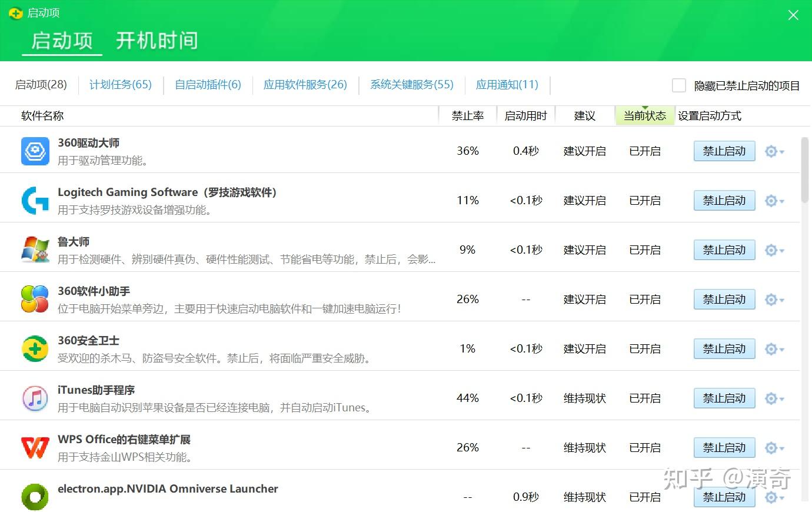The image size is (812, 512).
Task: Open the 自启动插件(6) tab
Action: point(208,85)
